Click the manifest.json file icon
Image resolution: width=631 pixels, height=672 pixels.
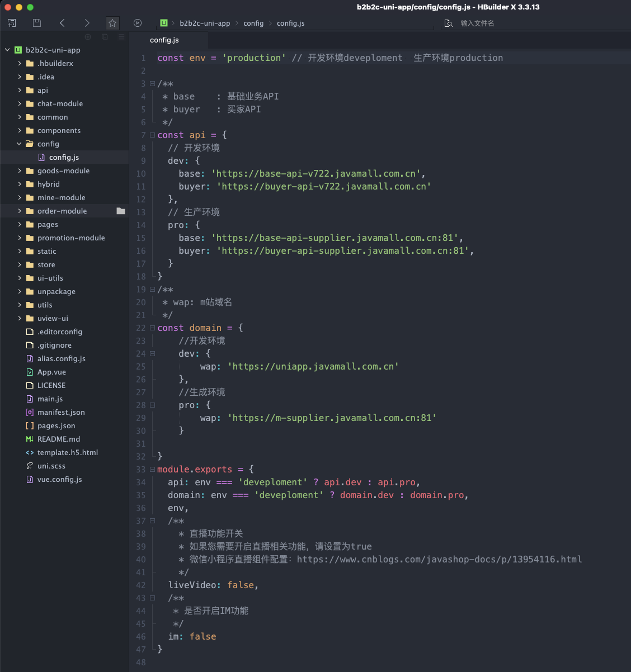click(30, 412)
